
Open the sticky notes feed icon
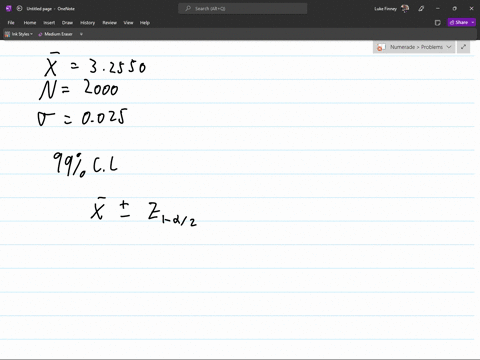coord(438,23)
